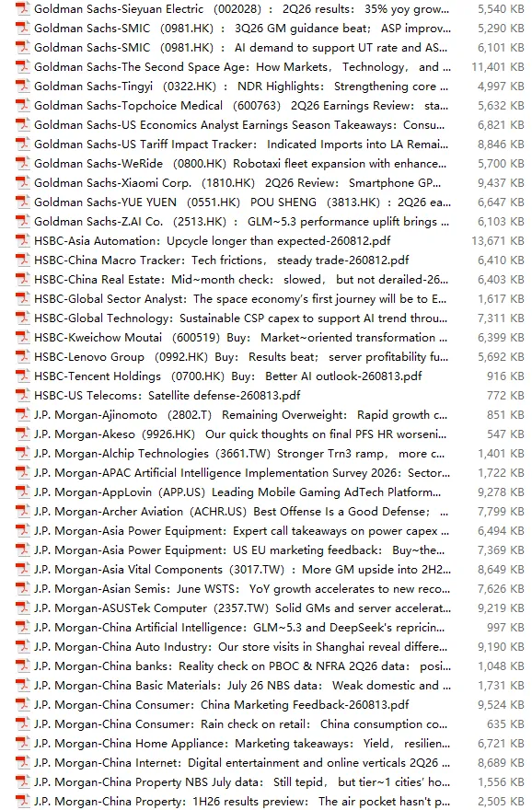
Task: Click the 997 KB file size
Action: (505, 627)
